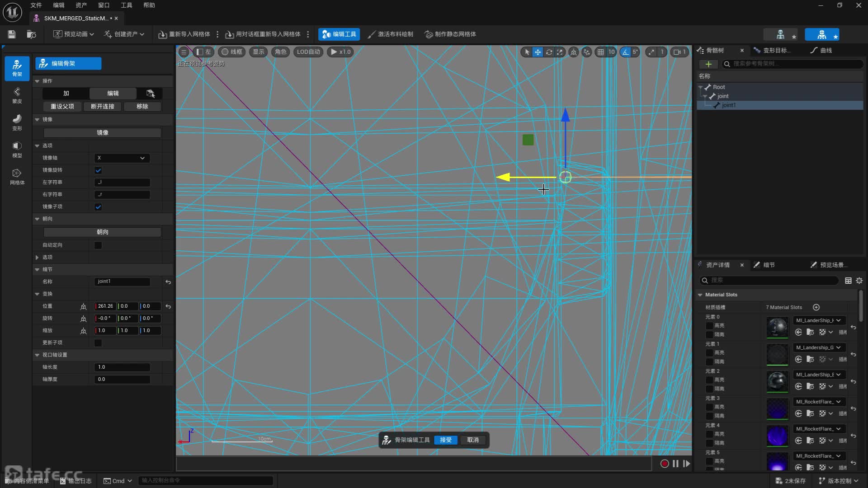Open the Window menu in menu bar
Screen dimensions: 868x488
click(104, 5)
